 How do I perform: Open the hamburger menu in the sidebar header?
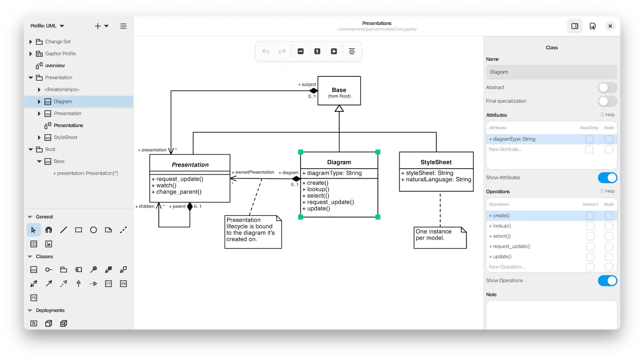(123, 26)
